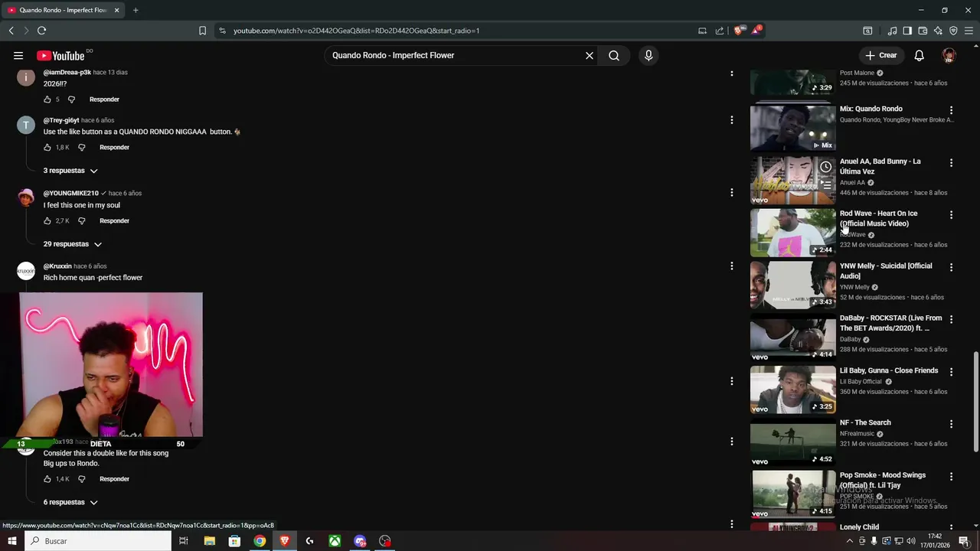Reply to the @YOUNGMIKE210 comment
Viewport: 980px width, 551px height.
[114, 220]
